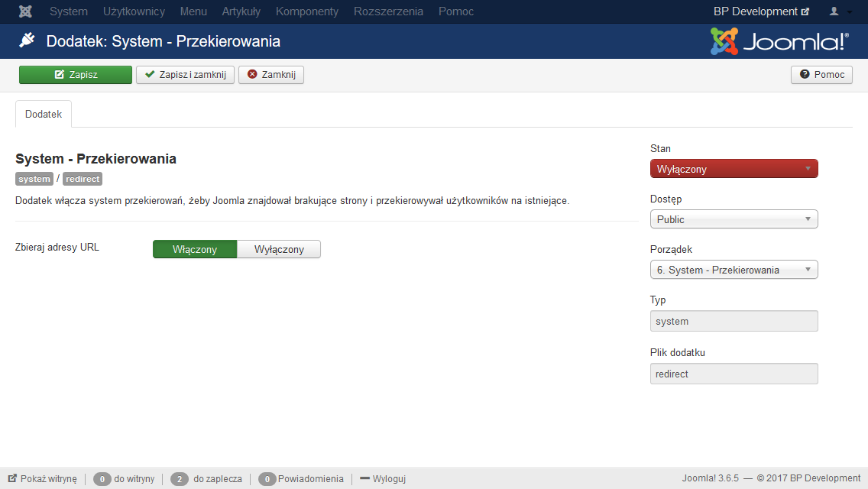Viewport: 868px width, 489px height.
Task: Open the Rozszerzenia menu
Action: (x=388, y=11)
